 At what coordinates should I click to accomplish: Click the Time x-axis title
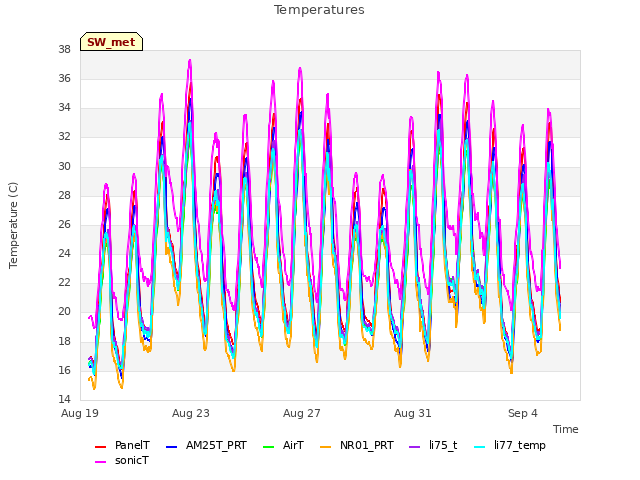(566, 429)
